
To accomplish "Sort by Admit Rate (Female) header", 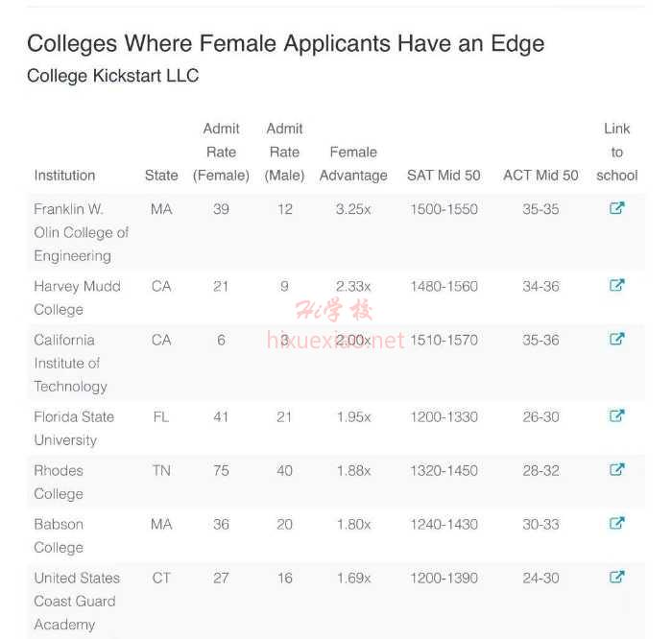I will click(x=221, y=152).
